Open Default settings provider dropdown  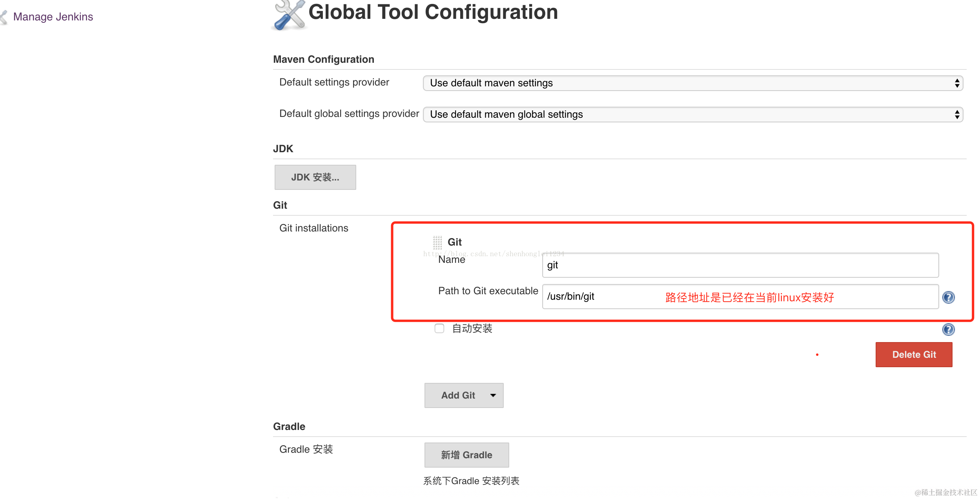click(692, 83)
